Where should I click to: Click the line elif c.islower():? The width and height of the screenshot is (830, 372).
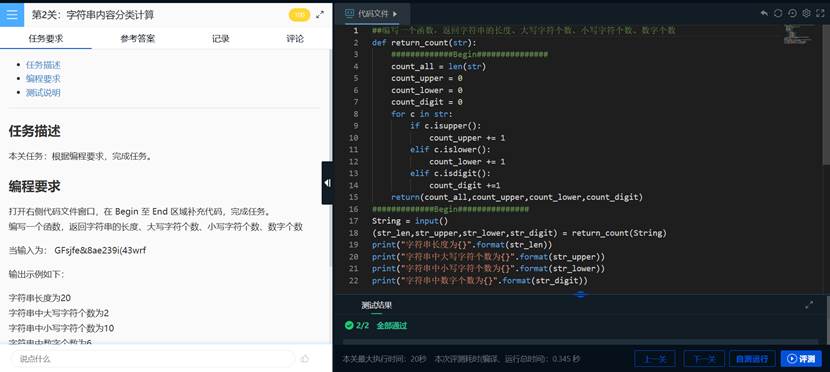click(450, 150)
